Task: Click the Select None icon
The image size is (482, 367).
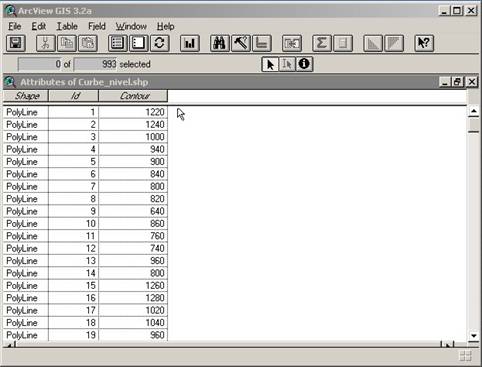Action: pyautogui.click(x=138, y=43)
